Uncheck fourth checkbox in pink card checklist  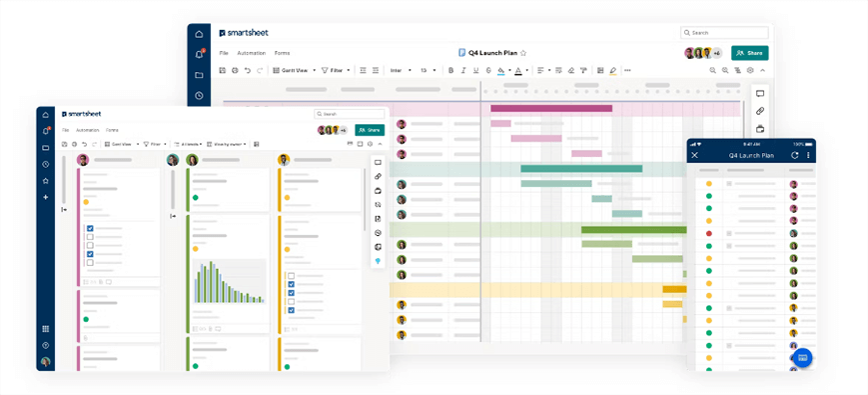coord(90,254)
